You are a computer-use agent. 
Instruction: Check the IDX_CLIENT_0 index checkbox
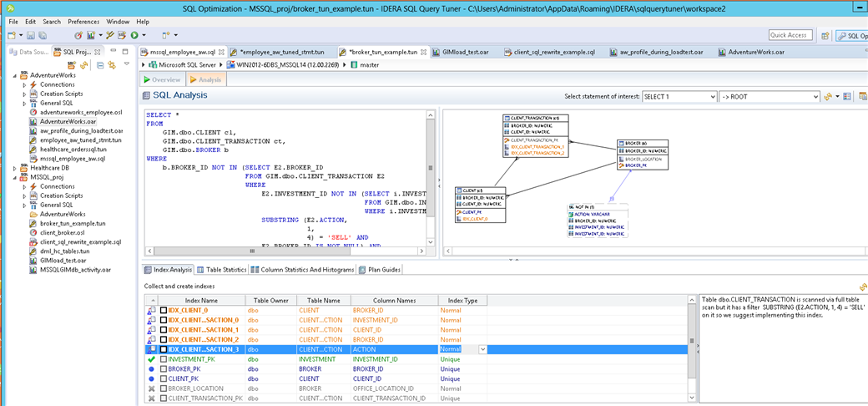coord(164,310)
